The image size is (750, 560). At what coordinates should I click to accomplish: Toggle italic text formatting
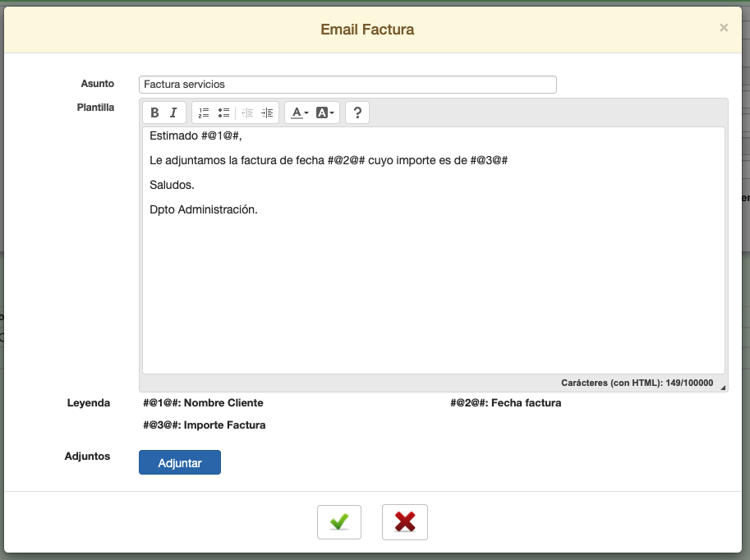coord(173,112)
